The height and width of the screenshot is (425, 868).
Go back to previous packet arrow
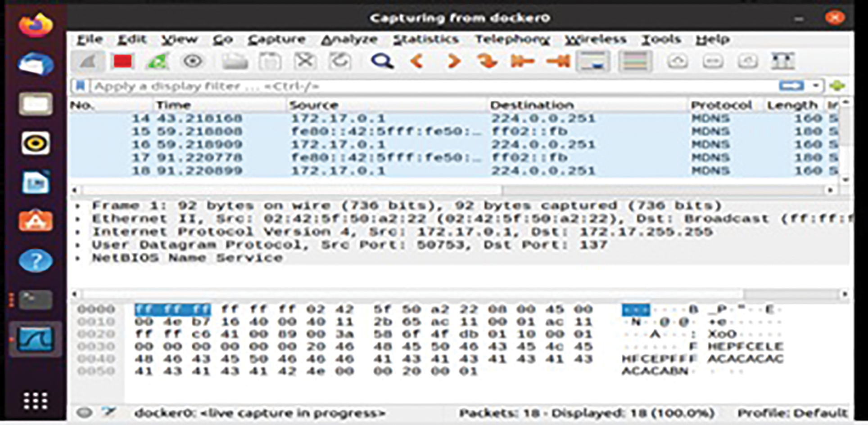417,61
